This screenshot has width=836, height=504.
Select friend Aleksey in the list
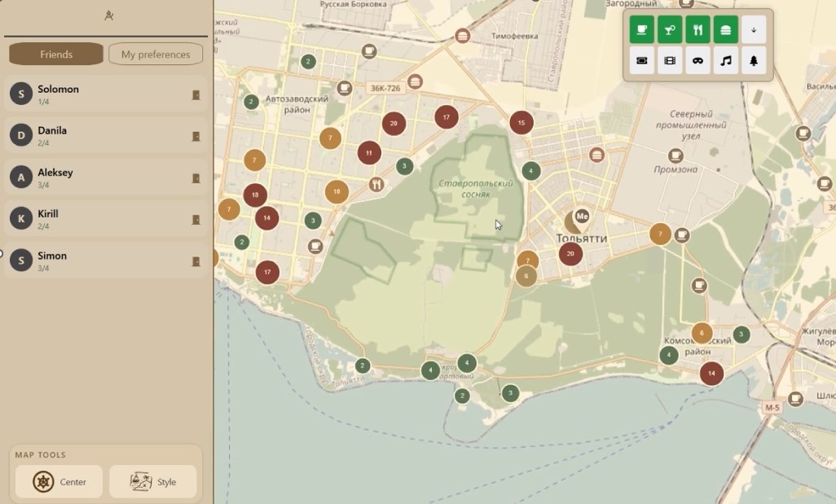click(106, 177)
